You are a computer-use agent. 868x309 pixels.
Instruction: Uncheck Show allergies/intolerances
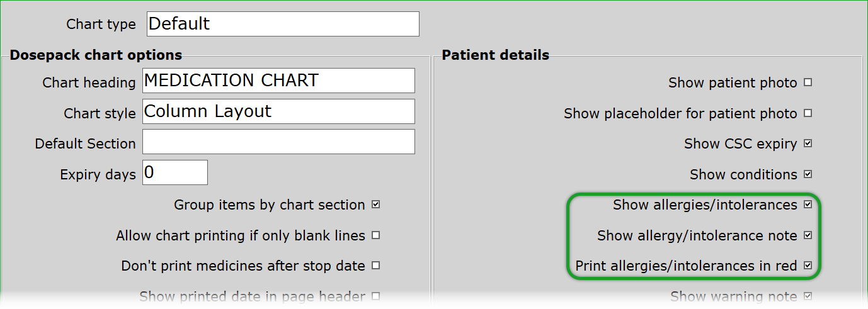pos(808,205)
